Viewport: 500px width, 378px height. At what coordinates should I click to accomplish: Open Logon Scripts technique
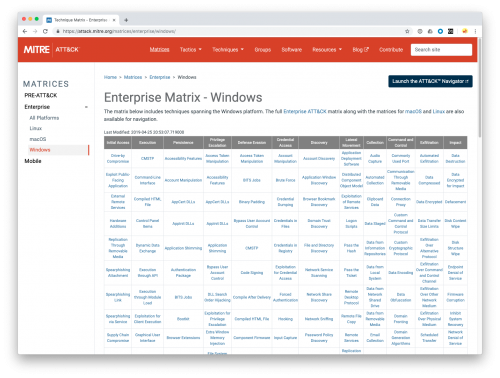pyautogui.click(x=351, y=224)
